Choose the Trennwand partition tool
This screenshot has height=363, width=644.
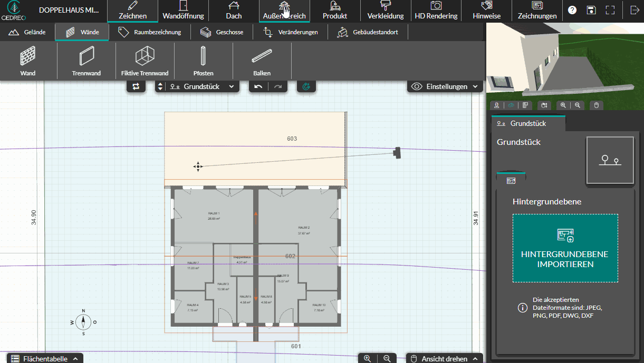(x=86, y=61)
